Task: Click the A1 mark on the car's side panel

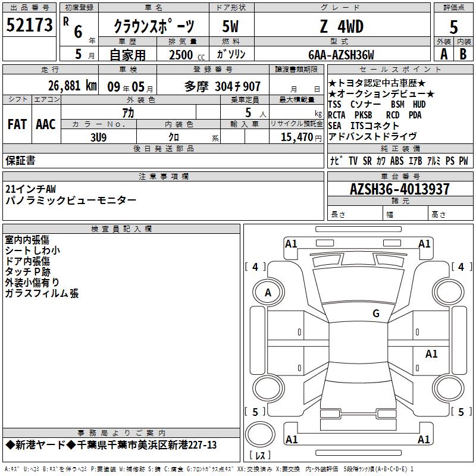Action: pos(431,354)
